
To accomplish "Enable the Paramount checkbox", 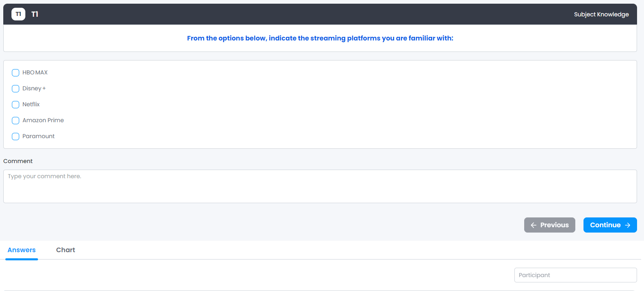I will tap(16, 137).
